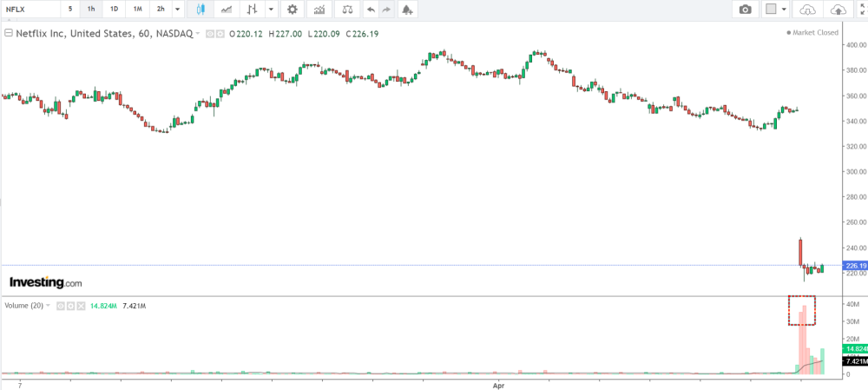Click the 14.824M volume axis label
The width and height of the screenshot is (868, 390).
(x=854, y=349)
